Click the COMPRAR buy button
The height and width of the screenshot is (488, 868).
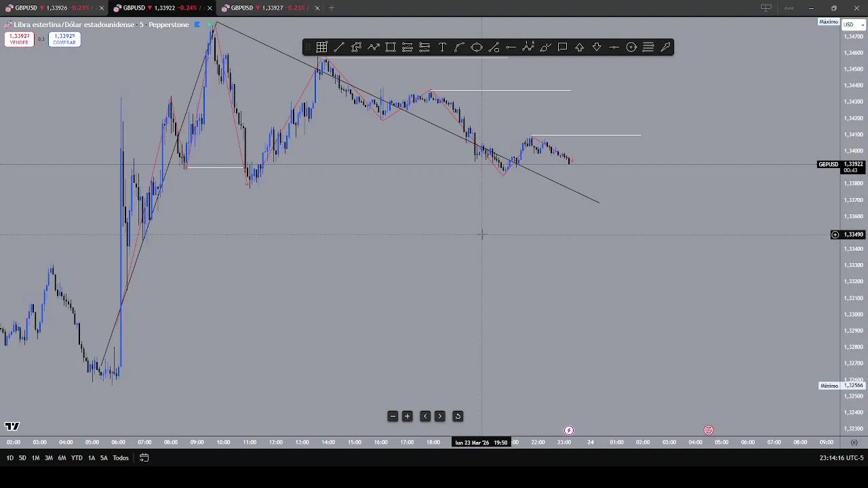click(x=64, y=39)
